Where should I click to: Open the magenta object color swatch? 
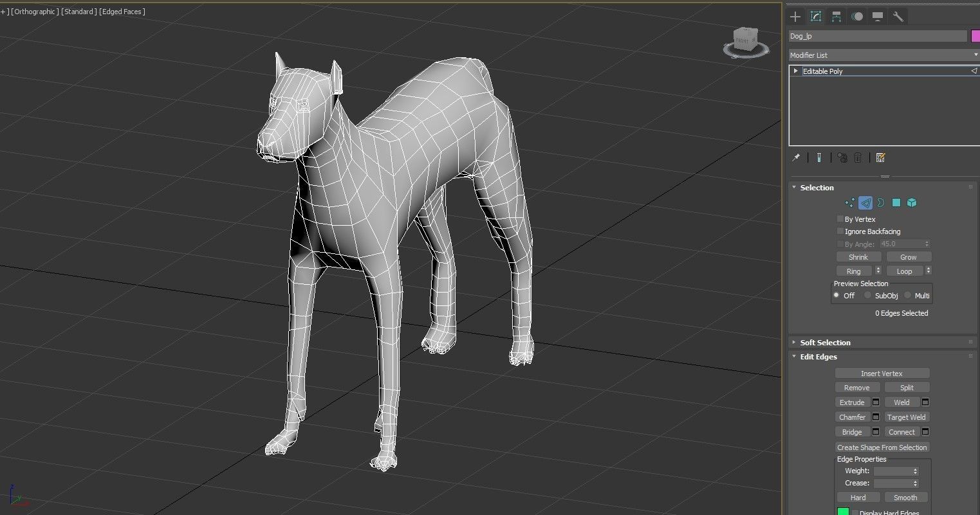[x=975, y=36]
